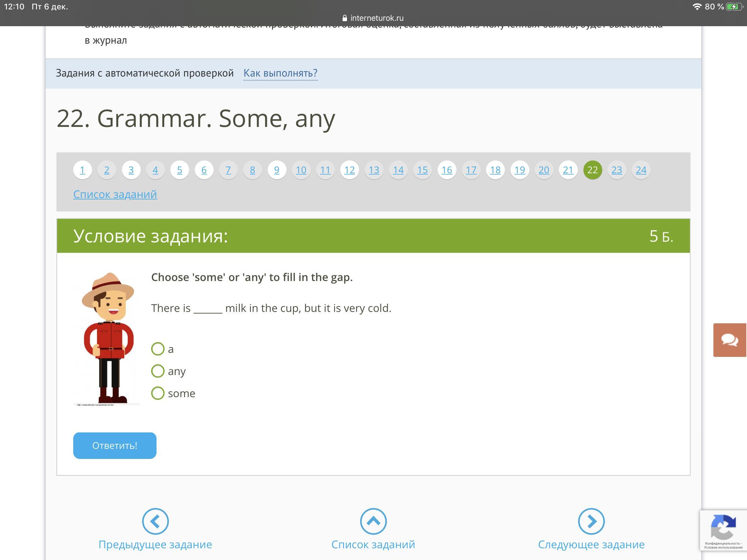
Task: Open the 'Как выполнять?' help link
Action: 280,73
